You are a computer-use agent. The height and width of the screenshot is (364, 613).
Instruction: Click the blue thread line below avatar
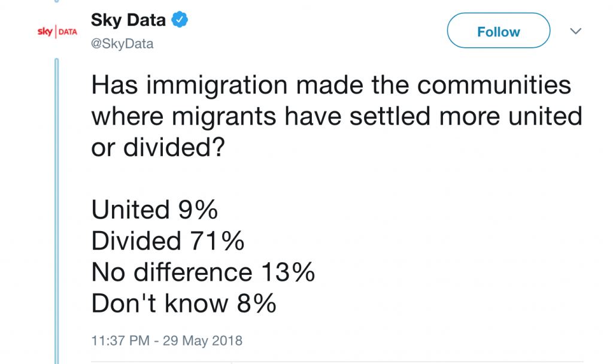pos(57,211)
